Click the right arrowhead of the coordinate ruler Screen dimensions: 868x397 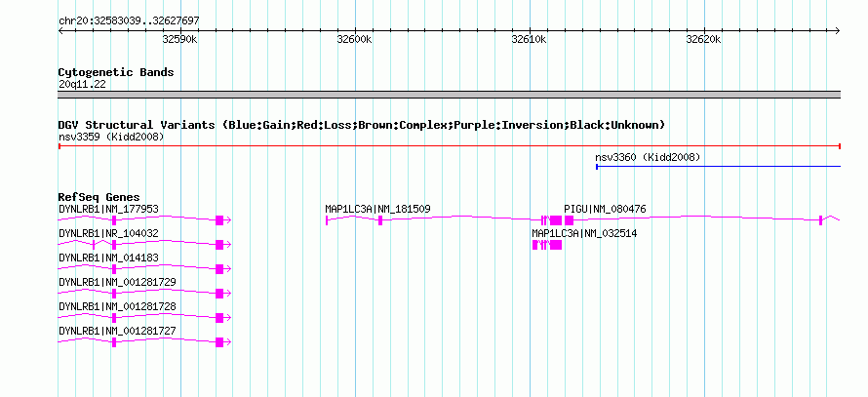(x=838, y=30)
